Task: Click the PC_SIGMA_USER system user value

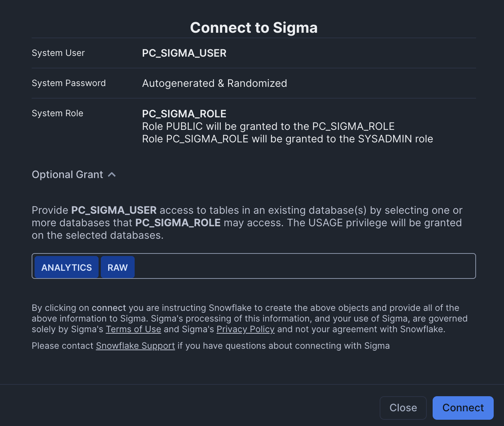Action: pos(184,53)
